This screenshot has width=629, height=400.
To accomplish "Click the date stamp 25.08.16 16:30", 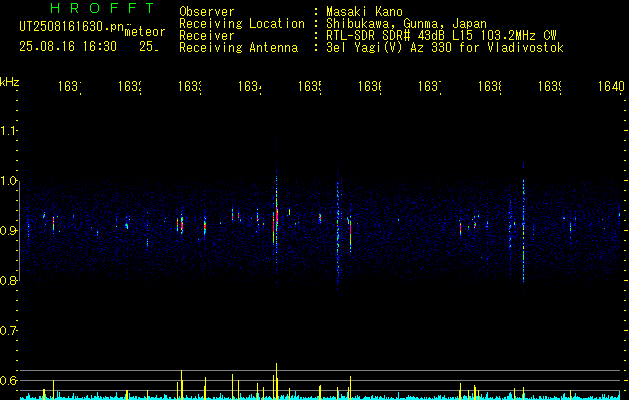I will [x=68, y=47].
